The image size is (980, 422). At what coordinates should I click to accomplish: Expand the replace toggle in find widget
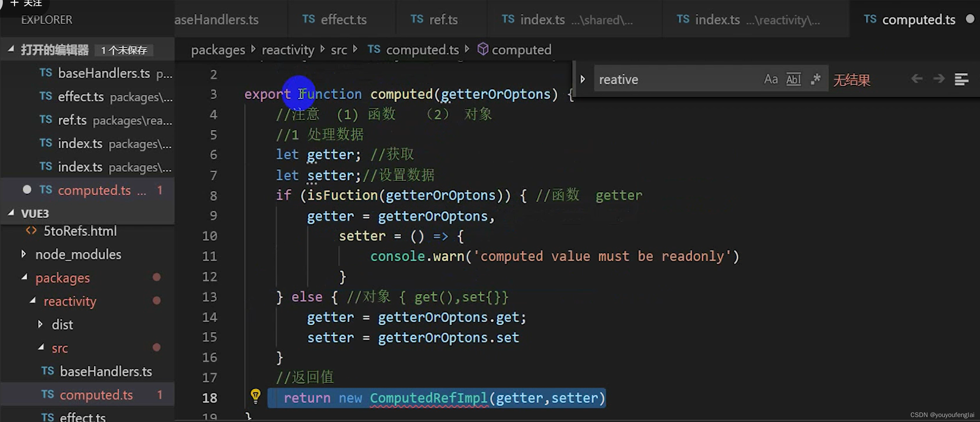(582, 79)
